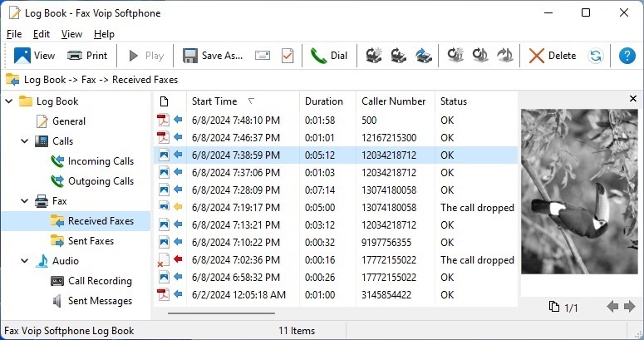Sort by the Caller Number column header
The image size is (644, 340).
click(x=395, y=101)
